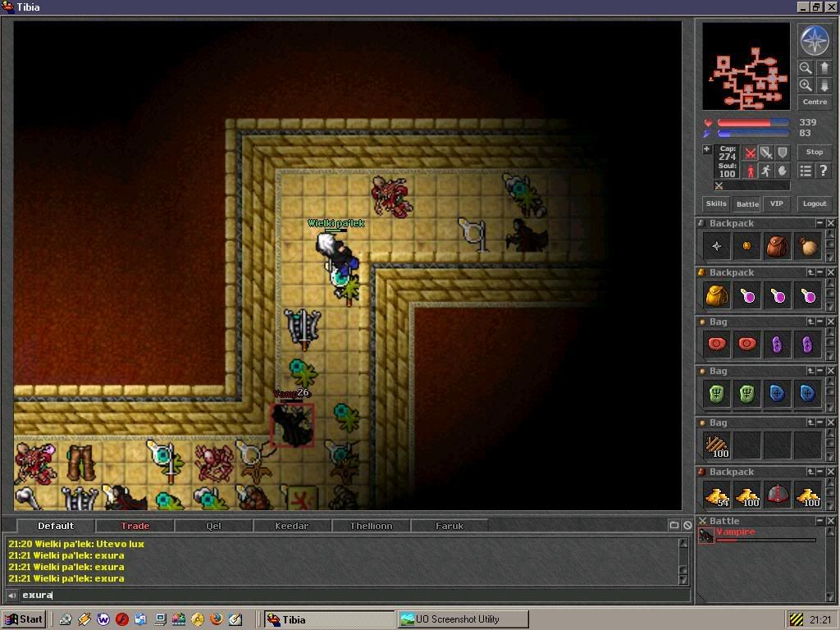Open the ignore list icon next to chat tabs
Screen dimensions: 840x630
[687, 526]
